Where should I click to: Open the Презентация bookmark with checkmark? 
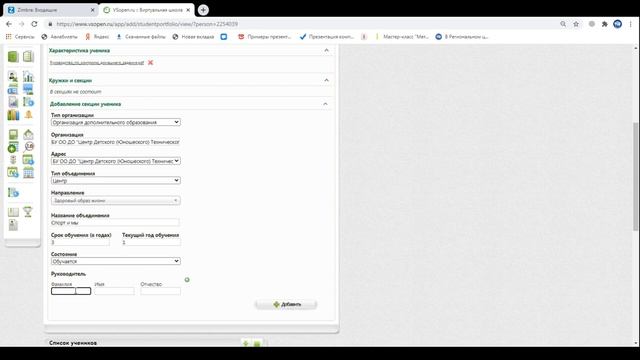point(327,37)
